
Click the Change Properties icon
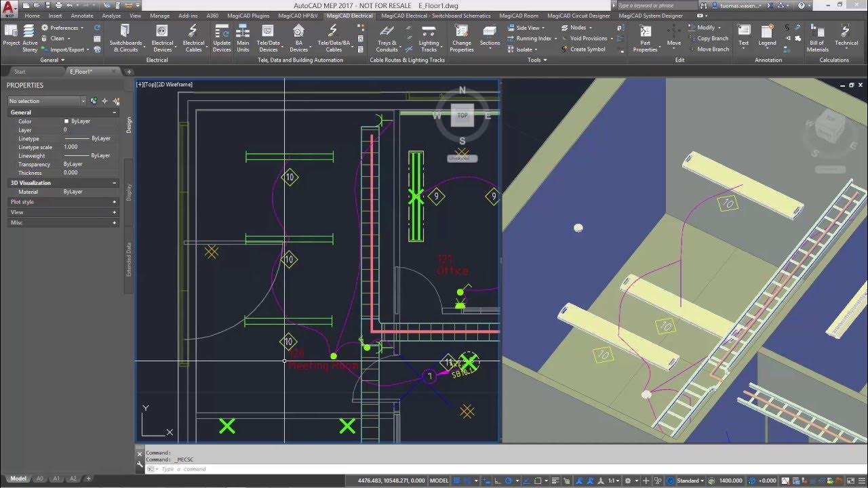462,38
